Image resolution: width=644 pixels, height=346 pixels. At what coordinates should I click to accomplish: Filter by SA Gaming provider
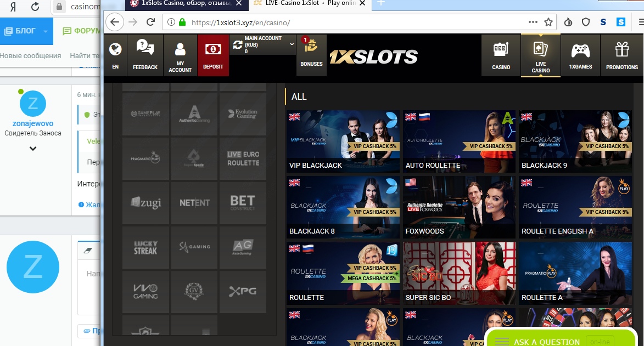194,247
